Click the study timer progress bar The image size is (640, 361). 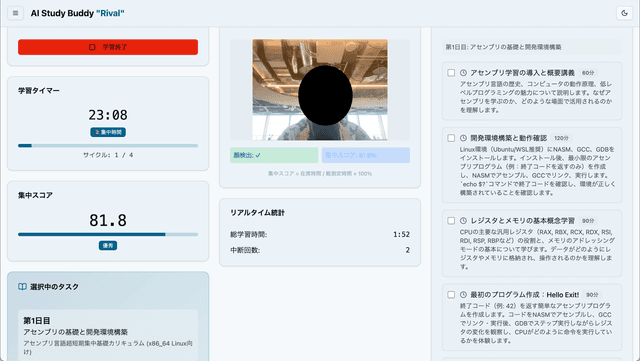pyautogui.click(x=108, y=145)
